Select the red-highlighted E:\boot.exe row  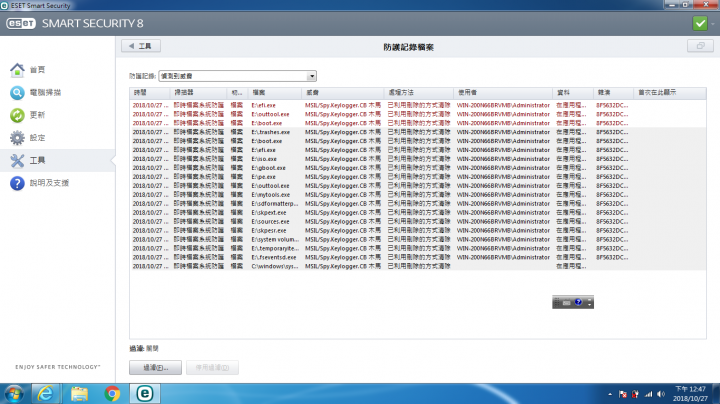pos(418,123)
